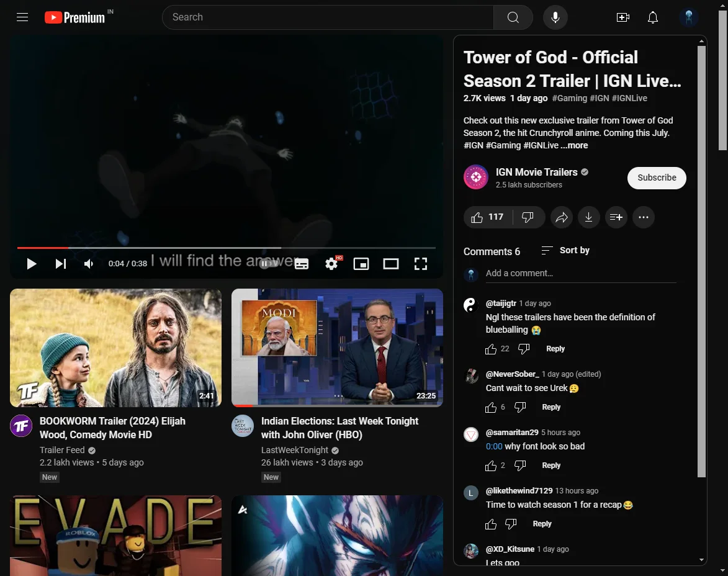This screenshot has height=576, width=728.
Task: Click the Download video icon
Action: coord(588,217)
